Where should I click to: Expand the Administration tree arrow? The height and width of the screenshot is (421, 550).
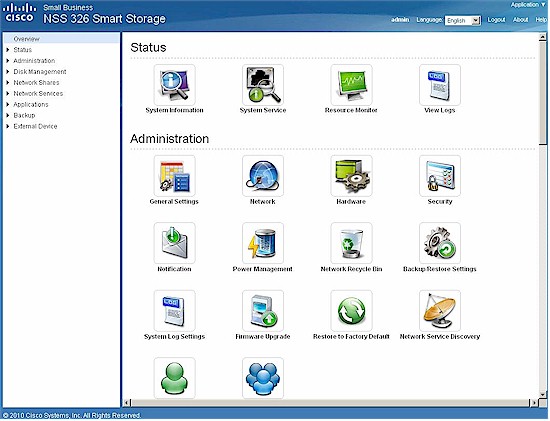[x=8, y=61]
